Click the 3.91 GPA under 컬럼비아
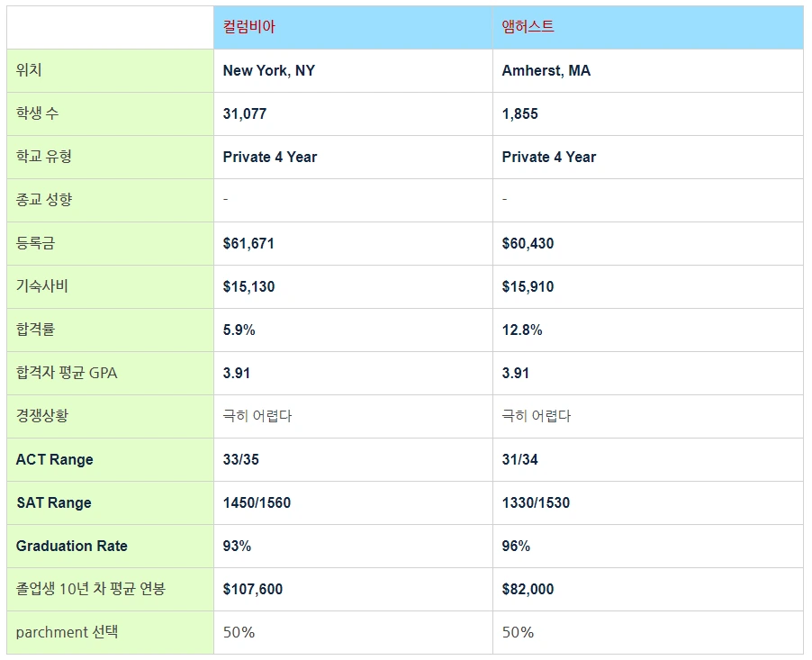Viewport: 812px width, 660px height. click(x=236, y=373)
